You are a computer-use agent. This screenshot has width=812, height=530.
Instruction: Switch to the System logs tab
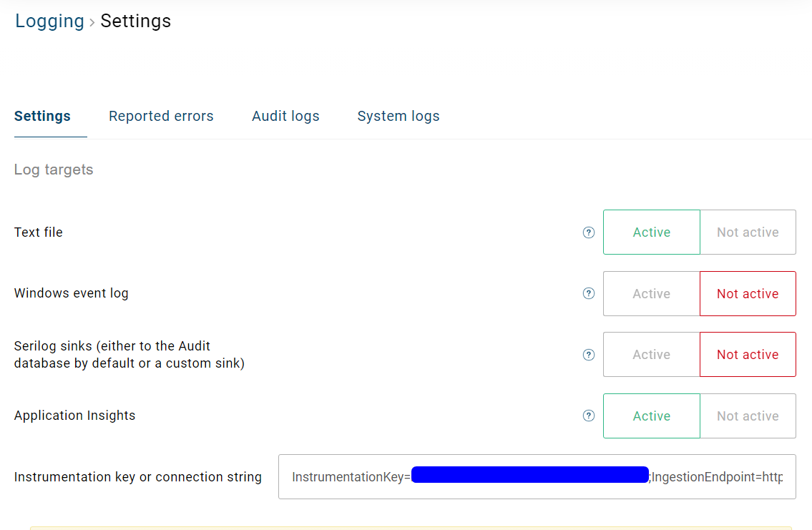pos(398,116)
